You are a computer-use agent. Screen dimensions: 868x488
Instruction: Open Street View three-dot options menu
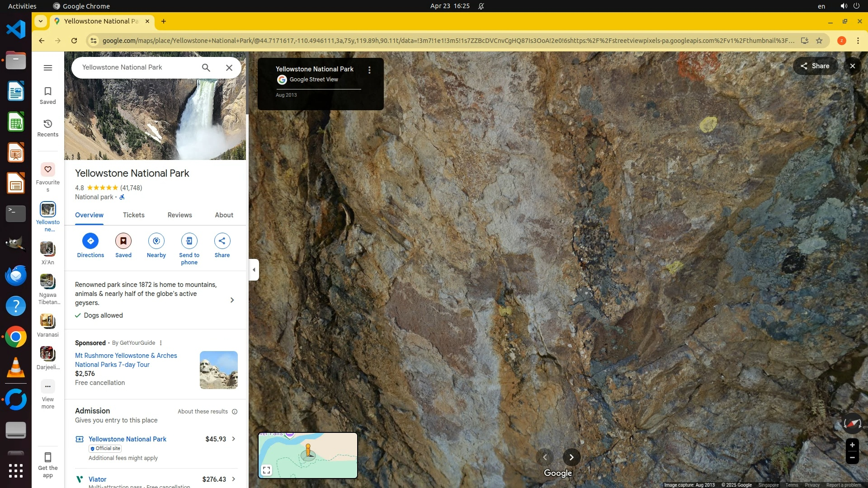369,70
